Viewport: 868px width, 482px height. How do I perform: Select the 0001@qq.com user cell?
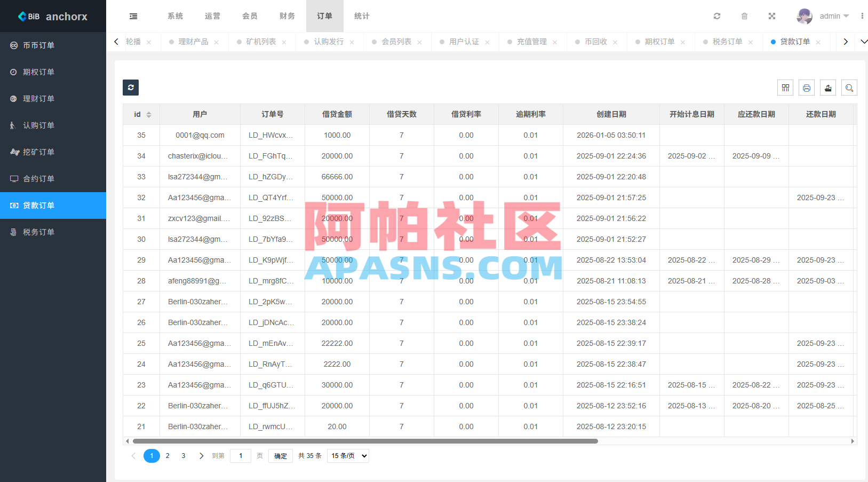[x=200, y=136]
